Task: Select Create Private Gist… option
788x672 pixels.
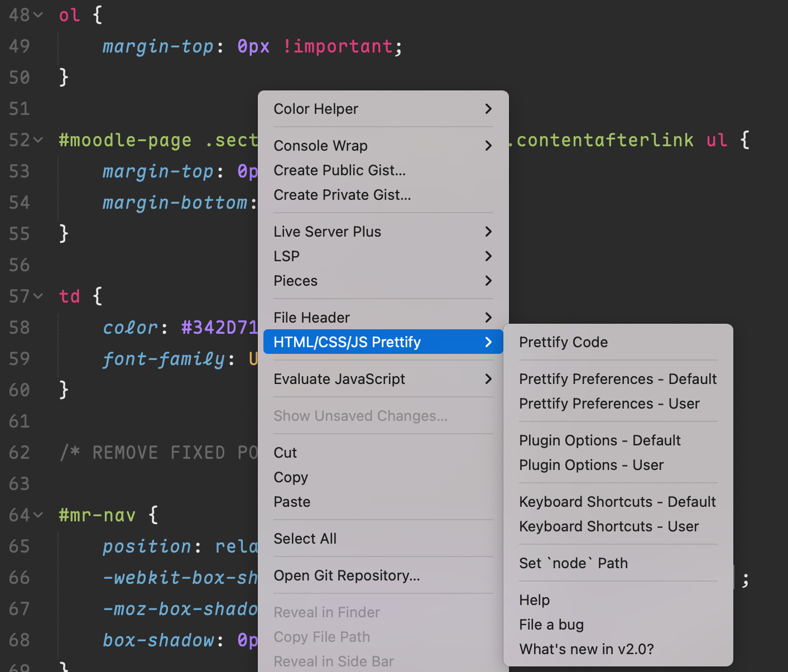Action: pyautogui.click(x=342, y=195)
